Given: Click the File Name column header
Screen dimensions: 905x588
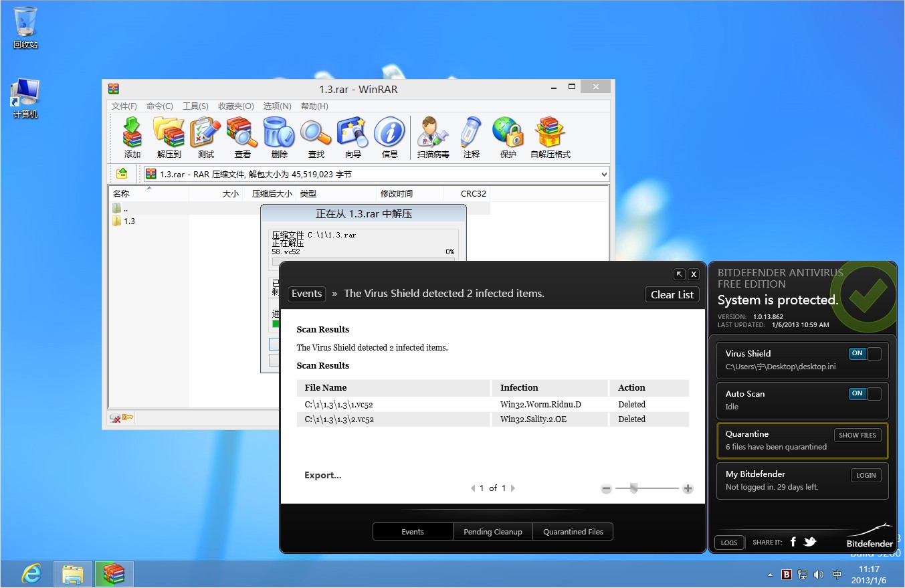Looking at the screenshot, I should click(393, 388).
